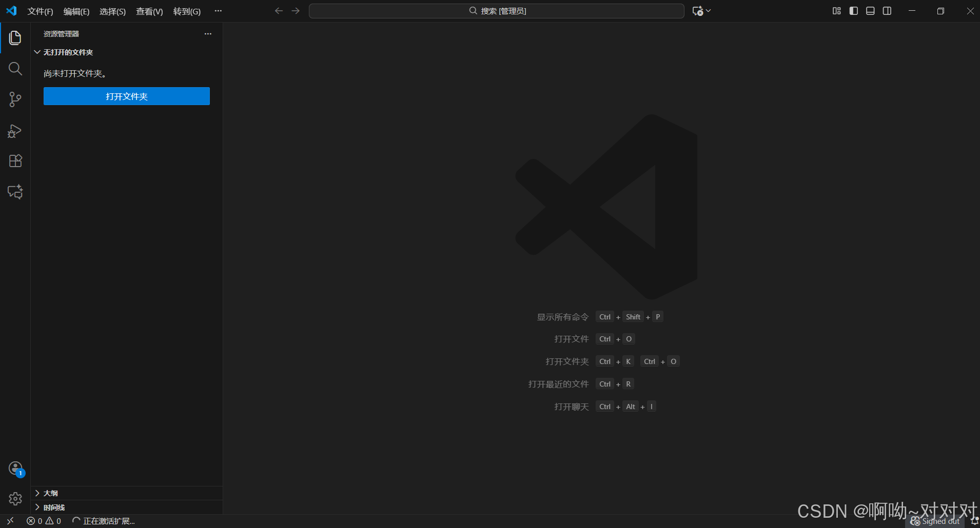The height and width of the screenshot is (528, 980).
Task: Go forward using the right arrow
Action: coord(296,11)
